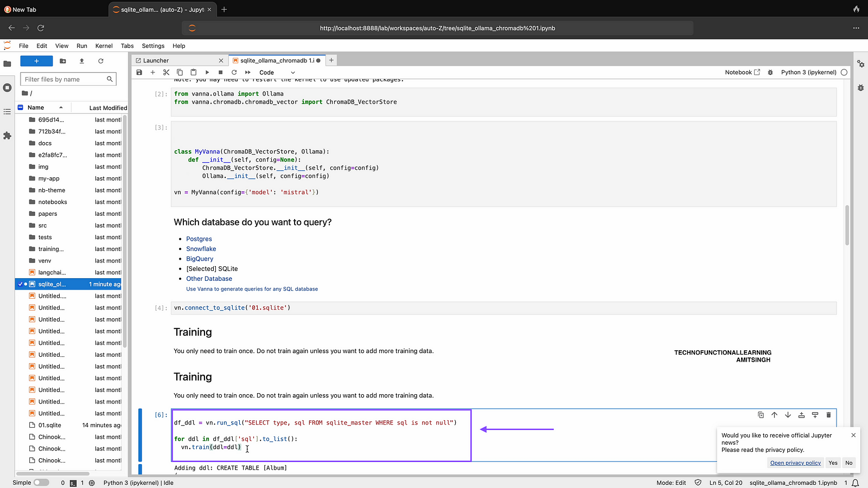Interrupt the kernel using stop icon
Image resolution: width=868 pixels, height=488 pixels.
[220, 72]
